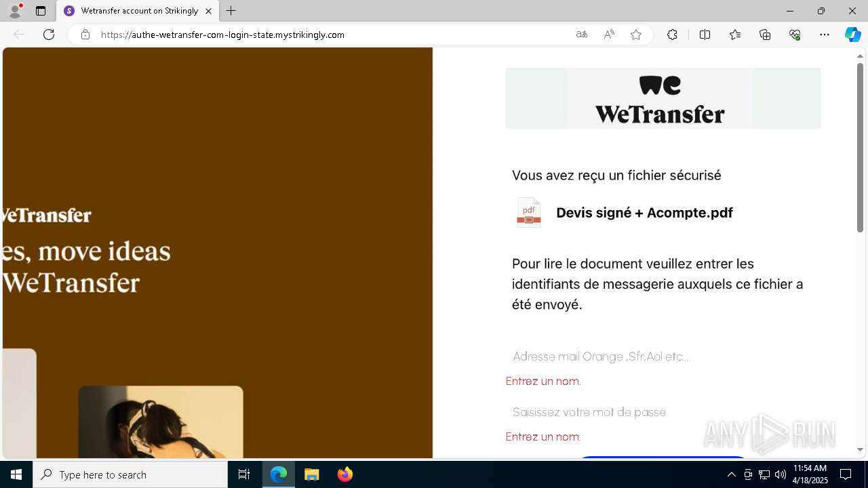Select the Wetransfer account on Strikingly tab
The width and height of the screenshot is (868, 488).
[x=138, y=11]
